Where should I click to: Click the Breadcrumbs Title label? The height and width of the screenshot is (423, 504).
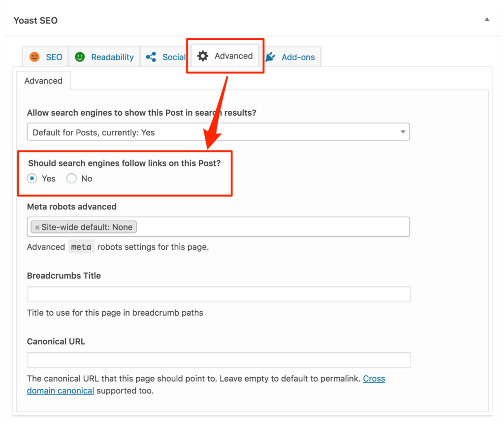(x=64, y=276)
